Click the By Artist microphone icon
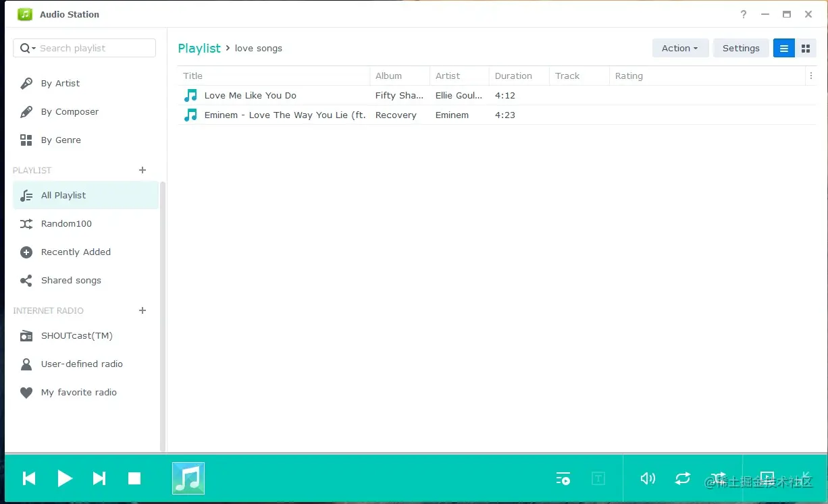Image resolution: width=828 pixels, height=504 pixels. click(26, 83)
